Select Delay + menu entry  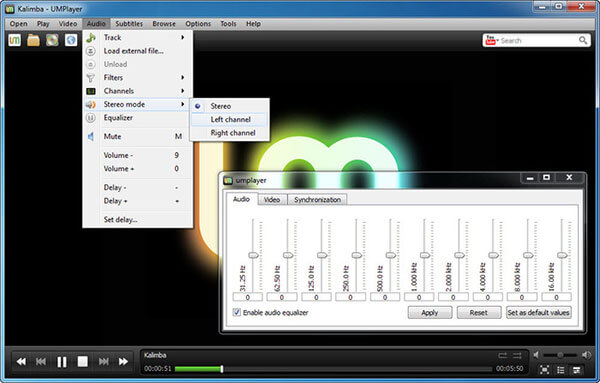click(137, 201)
